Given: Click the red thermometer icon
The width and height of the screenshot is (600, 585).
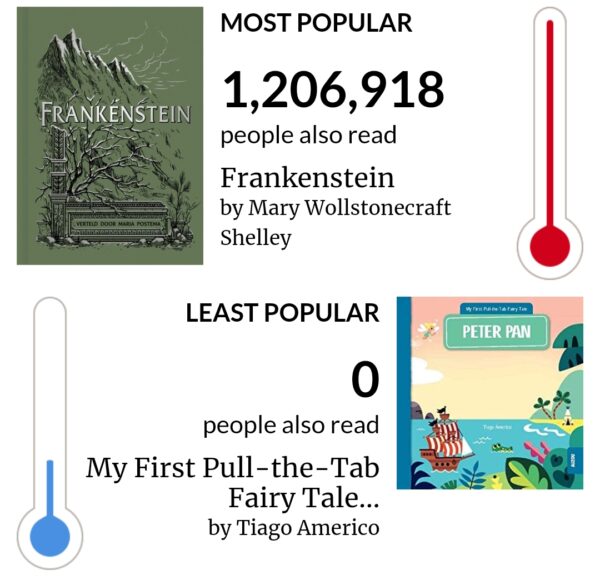Looking at the screenshot, I should pyautogui.click(x=549, y=143).
